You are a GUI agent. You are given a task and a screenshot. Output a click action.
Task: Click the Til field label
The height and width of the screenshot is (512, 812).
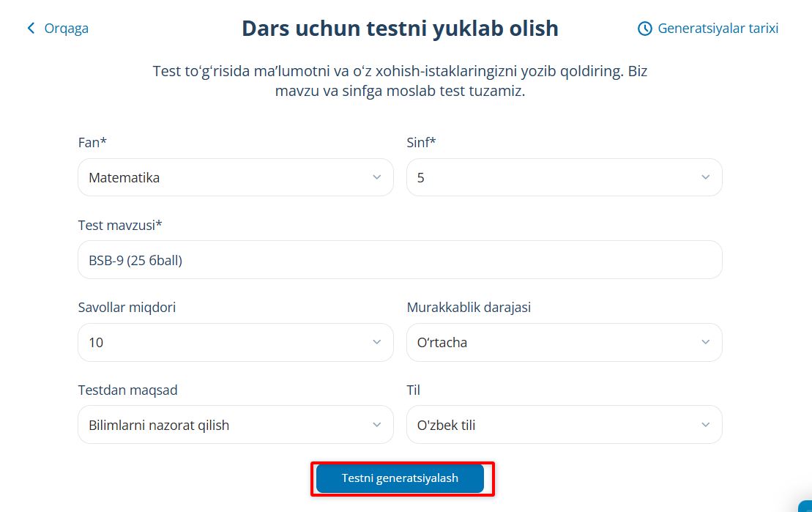click(x=414, y=390)
